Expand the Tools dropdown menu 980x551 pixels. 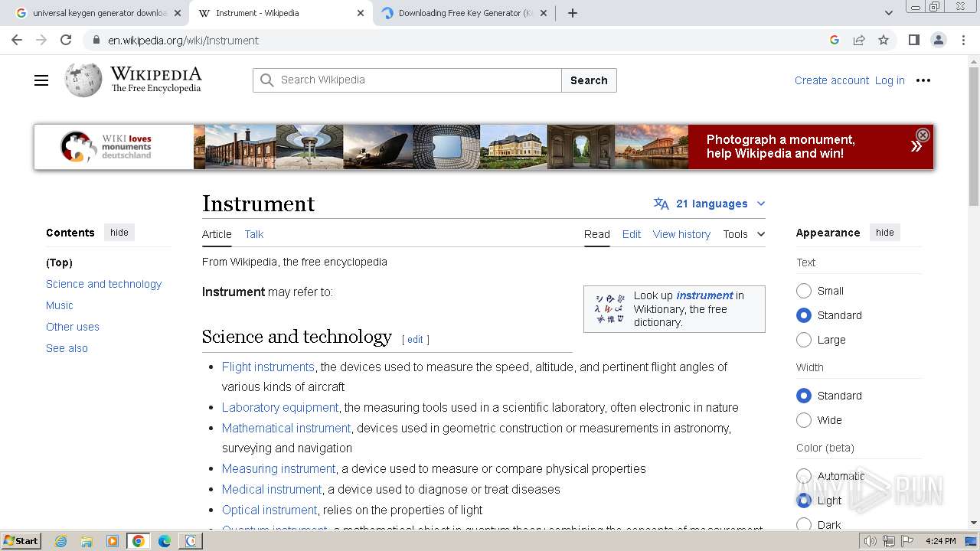click(744, 234)
